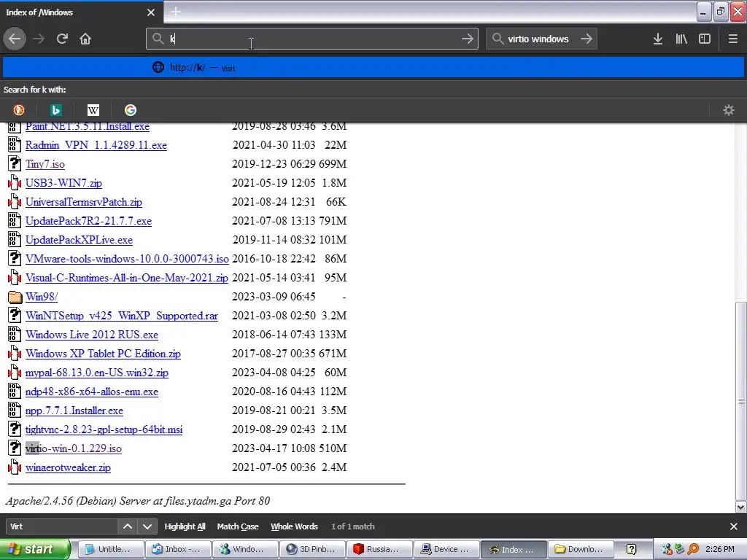747x560 pixels.
Task: Search with Wikipedia engine icon
Action: click(93, 111)
